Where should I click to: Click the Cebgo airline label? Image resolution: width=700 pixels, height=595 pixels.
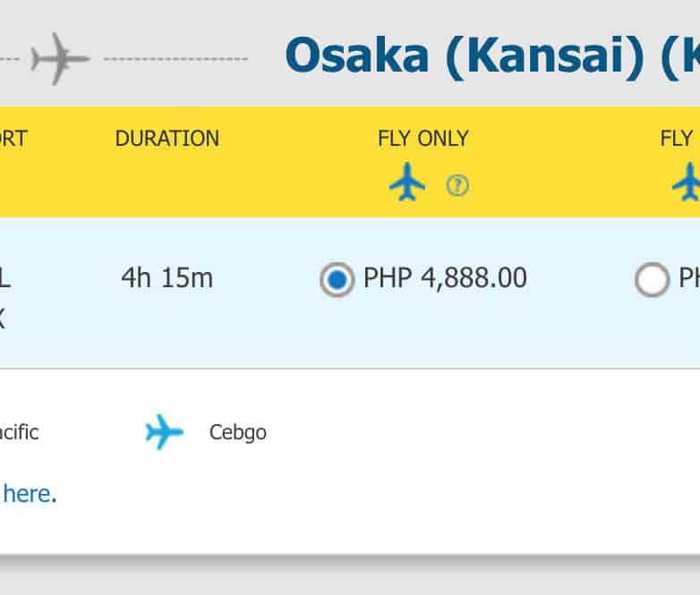(237, 433)
